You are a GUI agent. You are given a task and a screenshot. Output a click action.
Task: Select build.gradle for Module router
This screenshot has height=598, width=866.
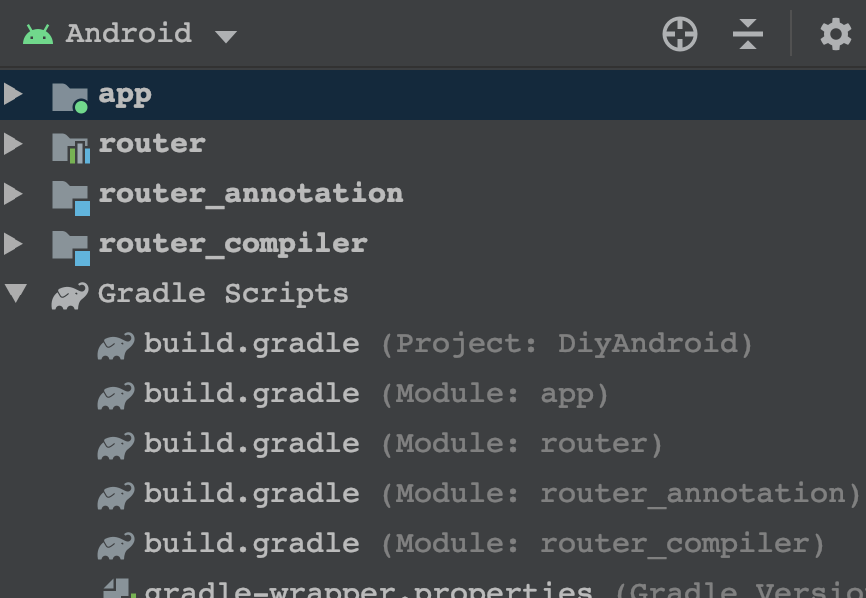click(x=251, y=443)
